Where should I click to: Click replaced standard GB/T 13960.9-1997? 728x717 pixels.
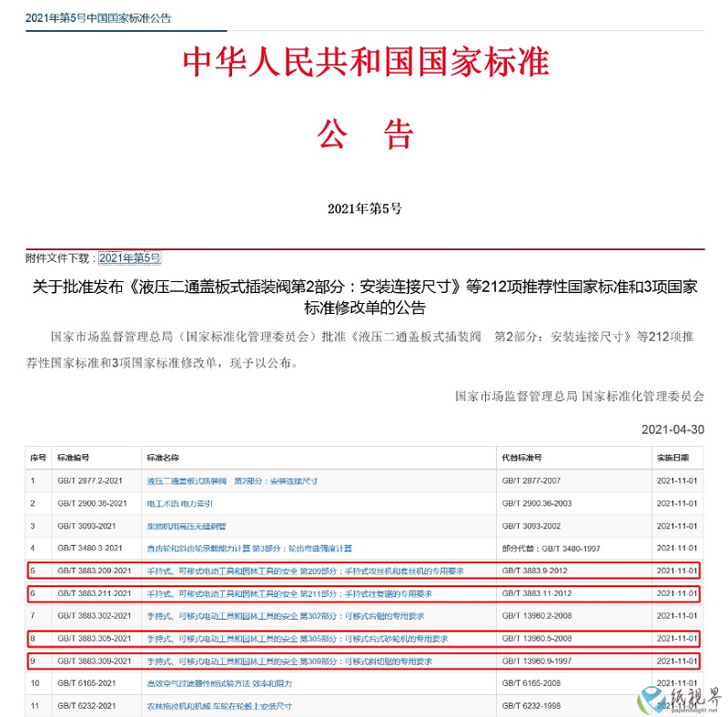pyautogui.click(x=537, y=661)
